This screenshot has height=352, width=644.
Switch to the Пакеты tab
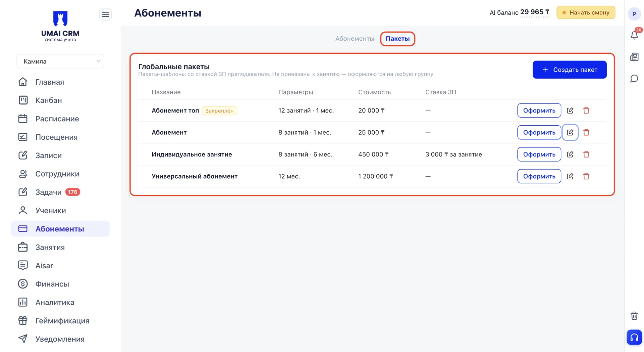(x=397, y=39)
